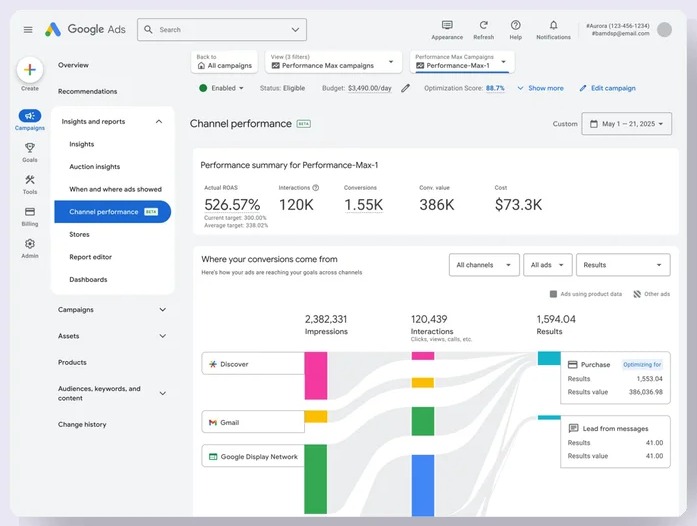Expand Audiences, keywords, and content
697x526 pixels.
tap(163, 393)
